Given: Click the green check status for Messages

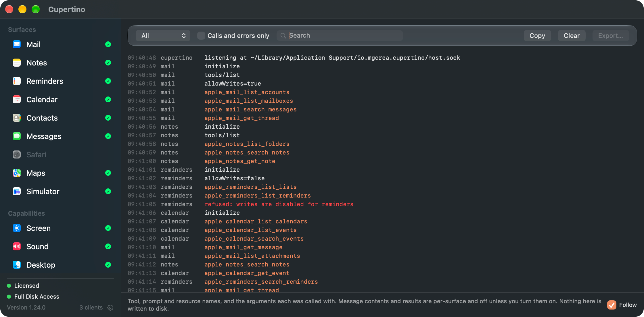Looking at the screenshot, I should point(108,136).
